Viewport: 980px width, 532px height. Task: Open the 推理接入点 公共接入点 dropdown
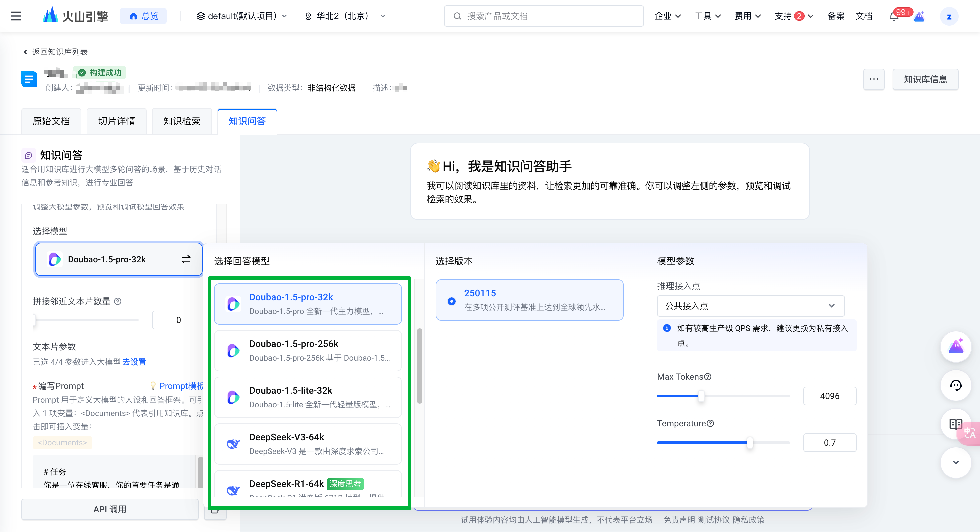[x=751, y=306]
